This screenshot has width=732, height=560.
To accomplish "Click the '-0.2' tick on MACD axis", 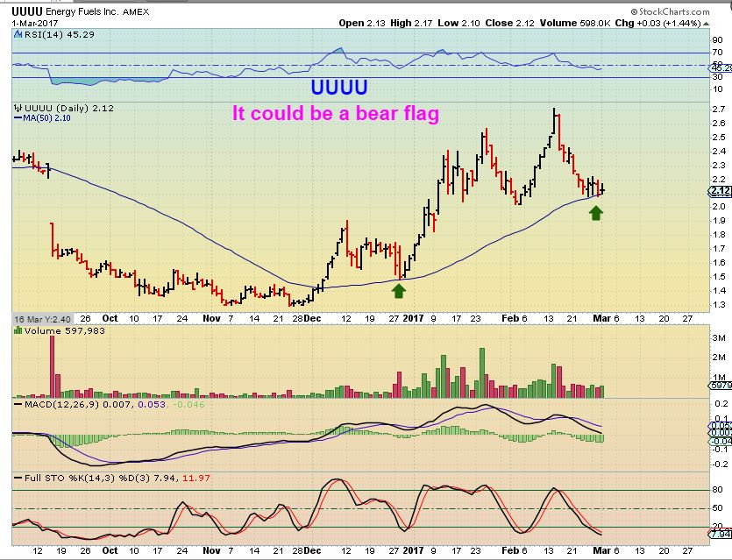I will 720,464.
